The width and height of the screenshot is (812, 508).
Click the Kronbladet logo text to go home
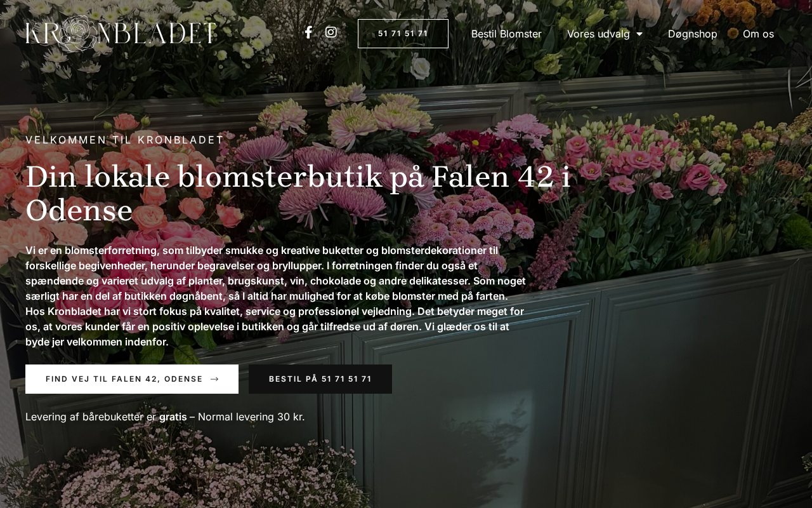[121, 33]
